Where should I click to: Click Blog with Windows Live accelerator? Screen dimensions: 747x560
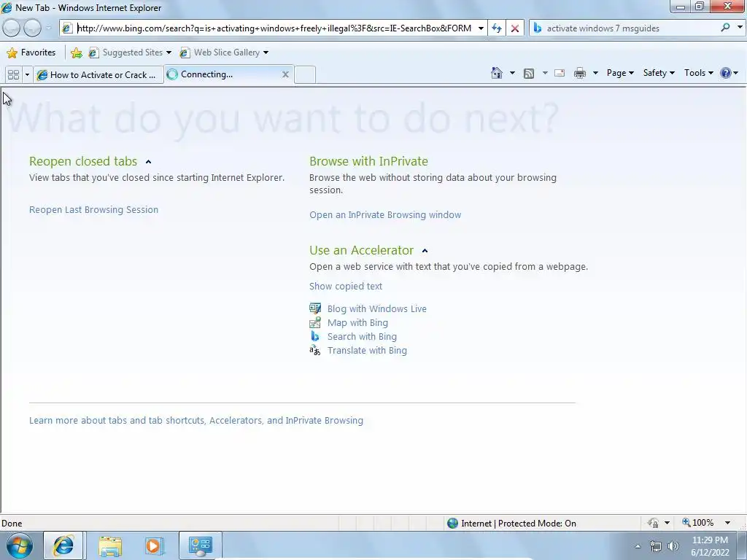[x=377, y=308]
